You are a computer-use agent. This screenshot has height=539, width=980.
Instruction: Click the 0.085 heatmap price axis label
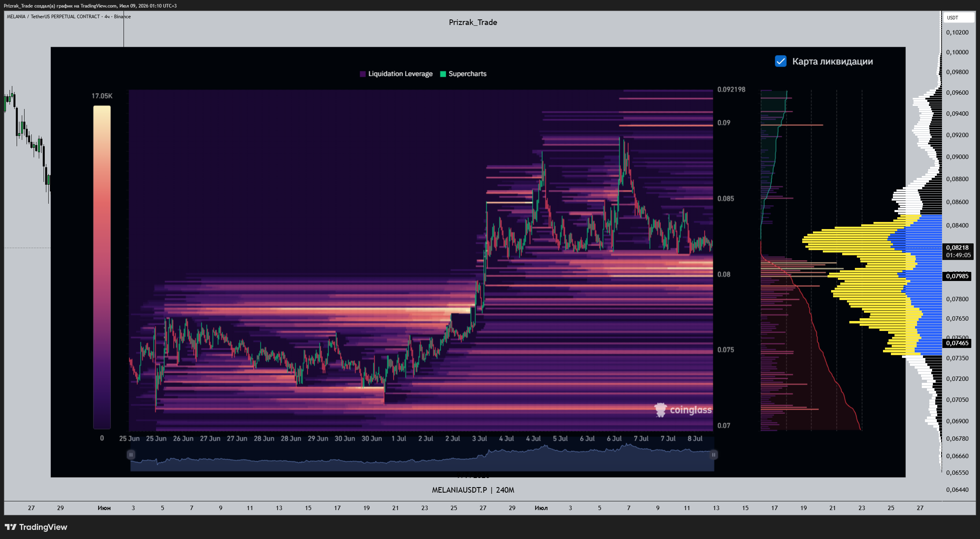click(725, 199)
